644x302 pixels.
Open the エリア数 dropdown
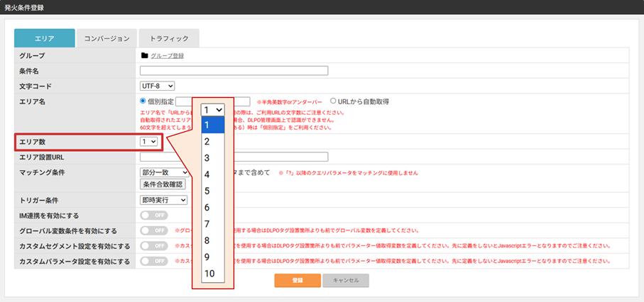(148, 141)
